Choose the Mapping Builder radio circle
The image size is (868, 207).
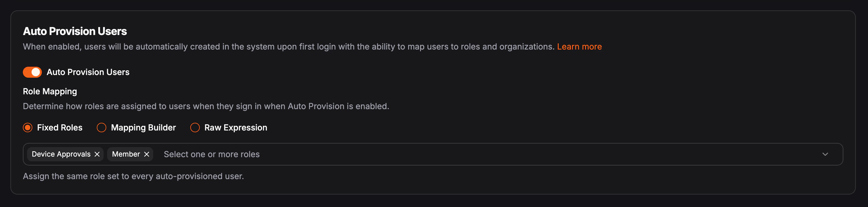click(x=102, y=128)
